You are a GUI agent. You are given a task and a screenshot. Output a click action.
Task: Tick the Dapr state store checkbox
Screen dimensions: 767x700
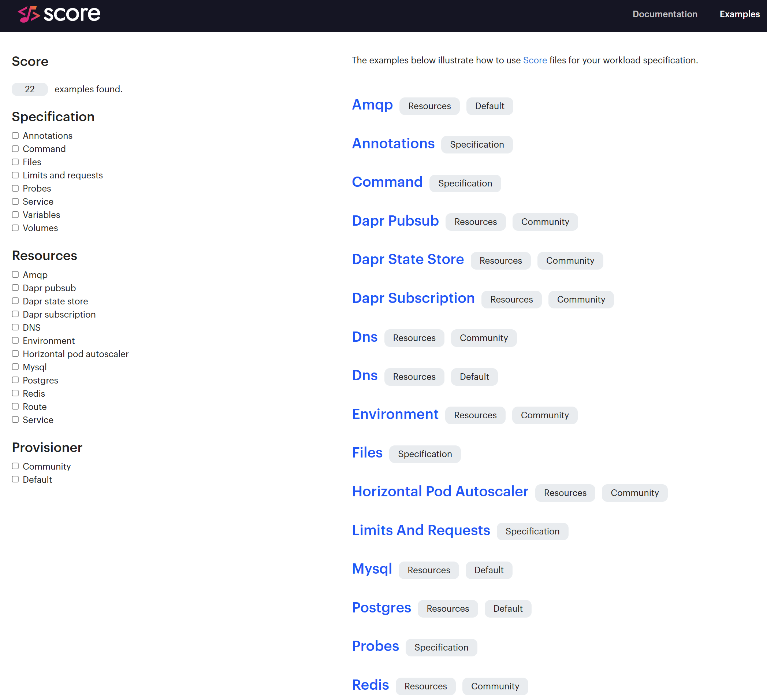pyautogui.click(x=15, y=301)
